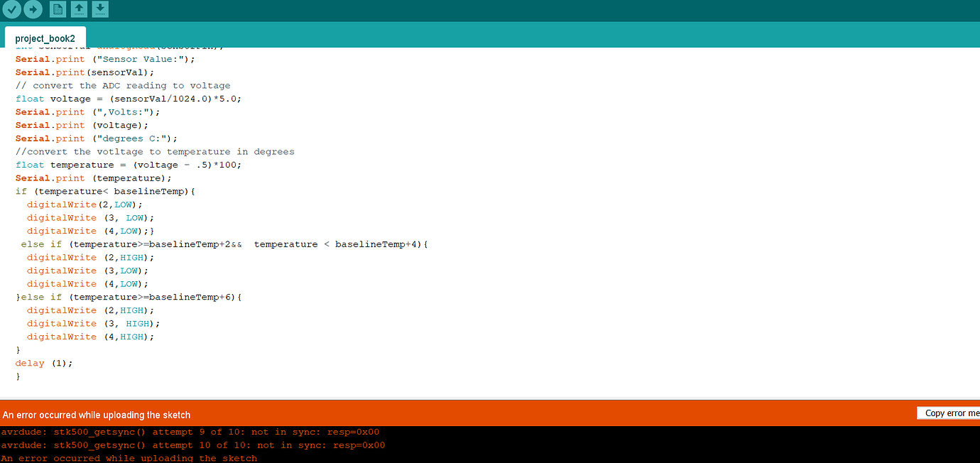980x463 pixels.
Task: Click the else-if baselineTemp+6 condition line
Action: (x=128, y=296)
